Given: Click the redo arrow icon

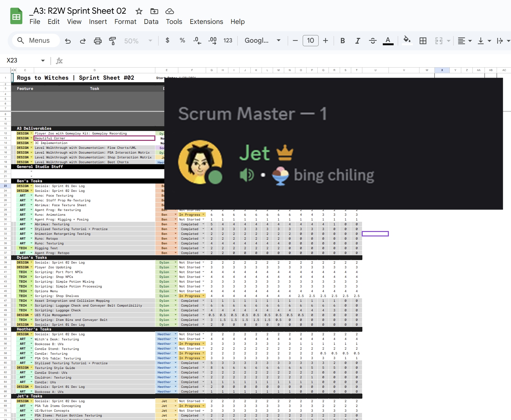Looking at the screenshot, I should [x=83, y=41].
